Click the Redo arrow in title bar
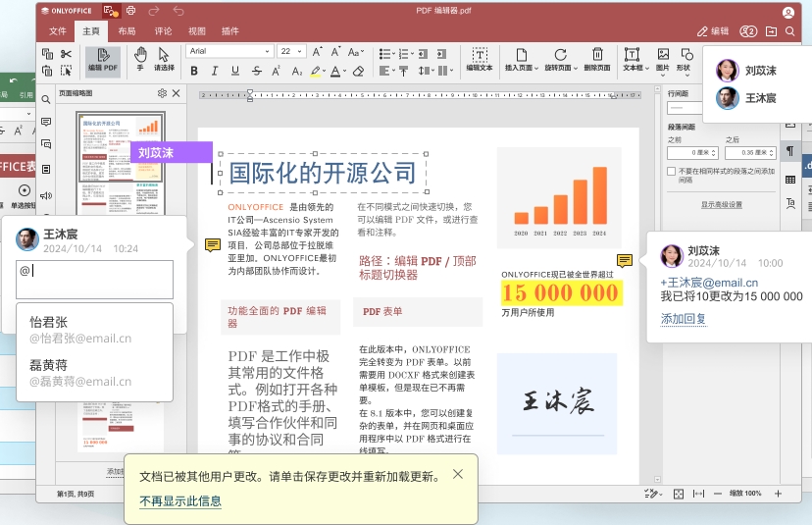 154,11
